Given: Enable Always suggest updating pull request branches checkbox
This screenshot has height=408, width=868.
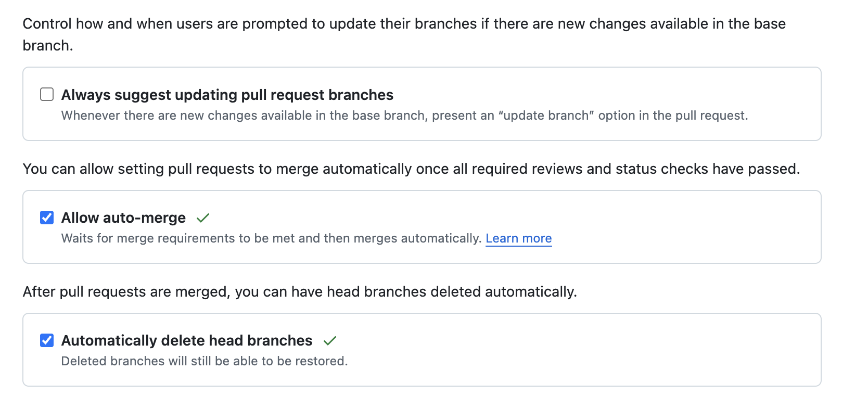Looking at the screenshot, I should tap(47, 94).
